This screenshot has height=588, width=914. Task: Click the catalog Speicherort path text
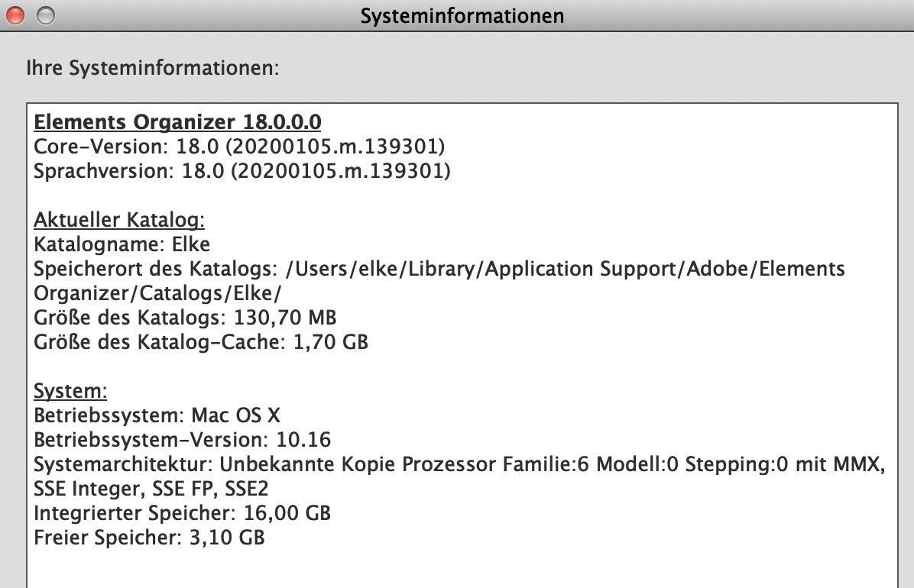click(439, 269)
